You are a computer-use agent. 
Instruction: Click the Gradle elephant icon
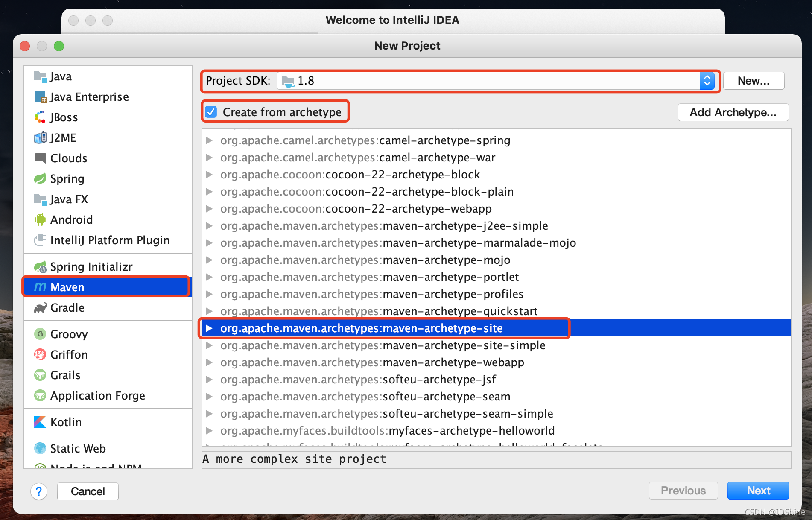click(x=40, y=308)
